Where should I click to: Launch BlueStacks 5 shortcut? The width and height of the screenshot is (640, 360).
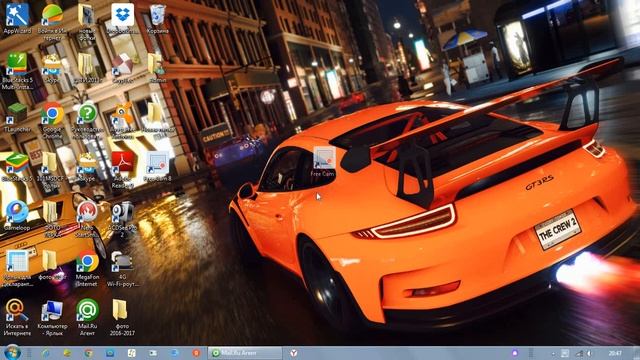pyautogui.click(x=17, y=167)
